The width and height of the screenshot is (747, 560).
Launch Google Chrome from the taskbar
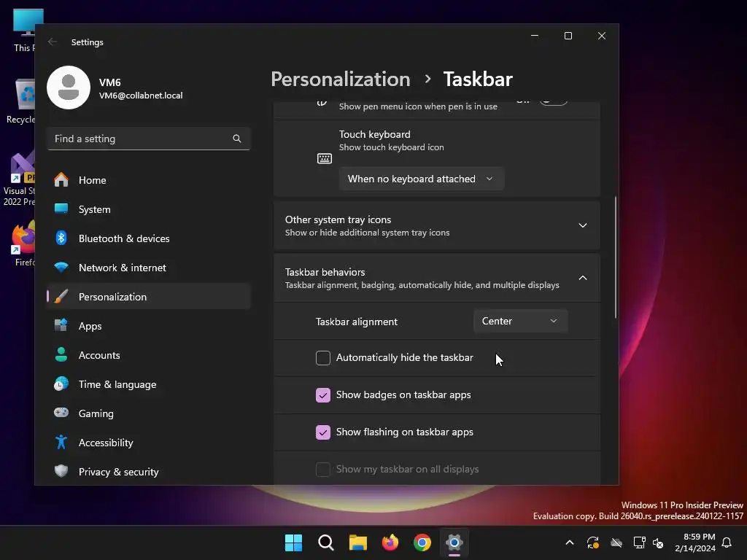422,542
